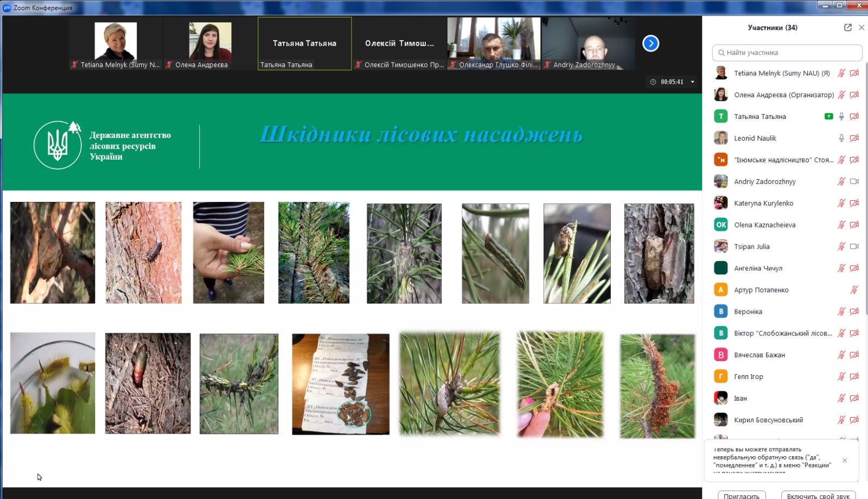Go to next page of video thumbnails
Image resolution: width=868 pixels, height=499 pixels.
pos(650,43)
